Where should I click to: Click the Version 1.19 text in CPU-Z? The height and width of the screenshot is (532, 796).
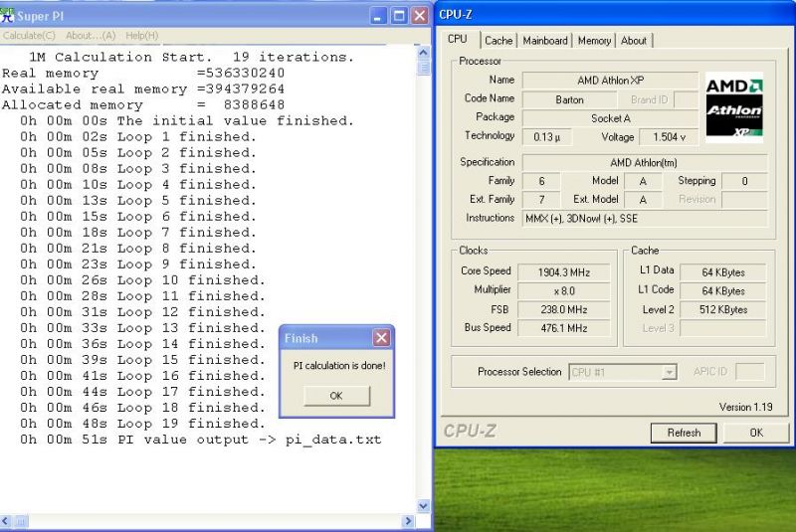(745, 407)
